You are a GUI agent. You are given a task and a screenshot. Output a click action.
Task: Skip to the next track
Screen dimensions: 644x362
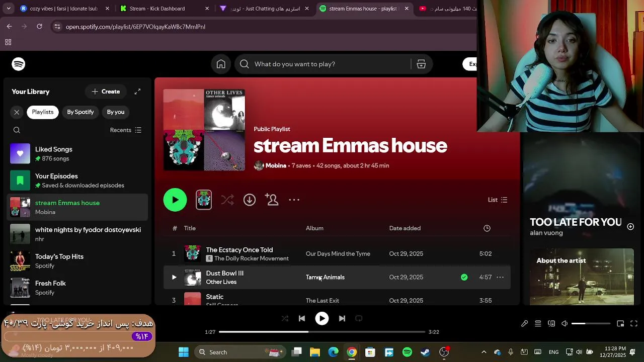click(342, 318)
